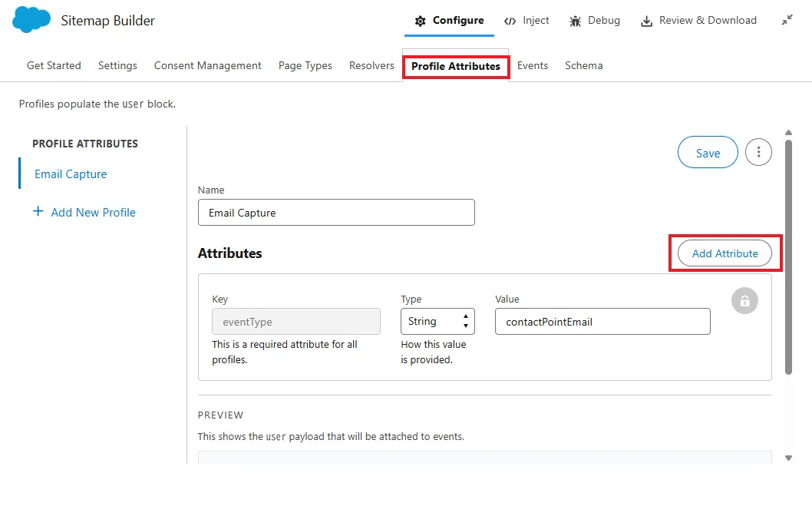This screenshot has width=812, height=516.
Task: Click the scrollbar down arrow
Action: (x=789, y=458)
